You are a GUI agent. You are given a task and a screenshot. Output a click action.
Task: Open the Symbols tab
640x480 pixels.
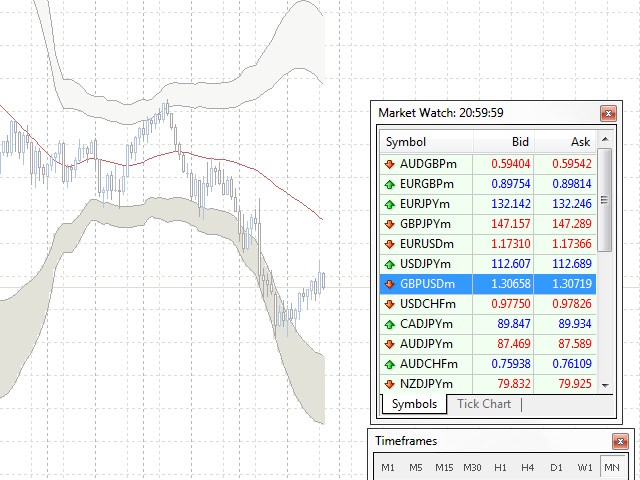(x=413, y=404)
